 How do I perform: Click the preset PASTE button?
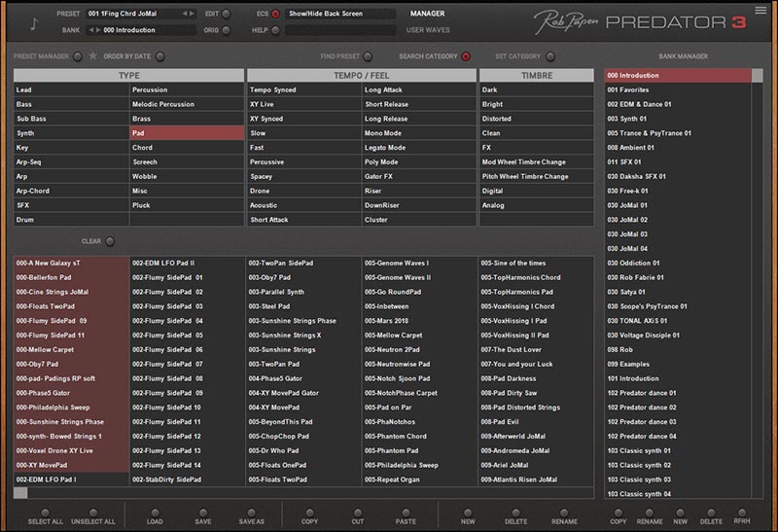(406, 513)
